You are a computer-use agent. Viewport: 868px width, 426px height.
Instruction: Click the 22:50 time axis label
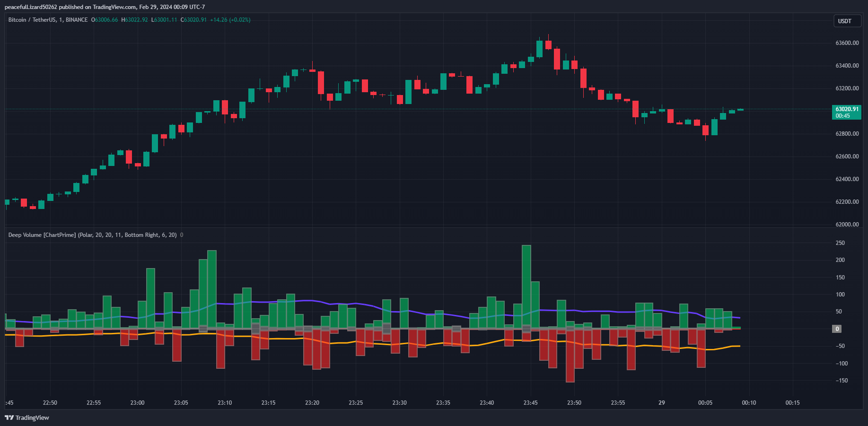(x=50, y=403)
